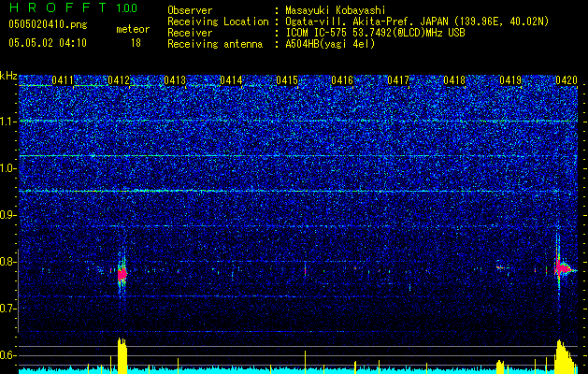The height and width of the screenshot is (374, 588).
Task: Click time marker 0420
Action: click(566, 80)
